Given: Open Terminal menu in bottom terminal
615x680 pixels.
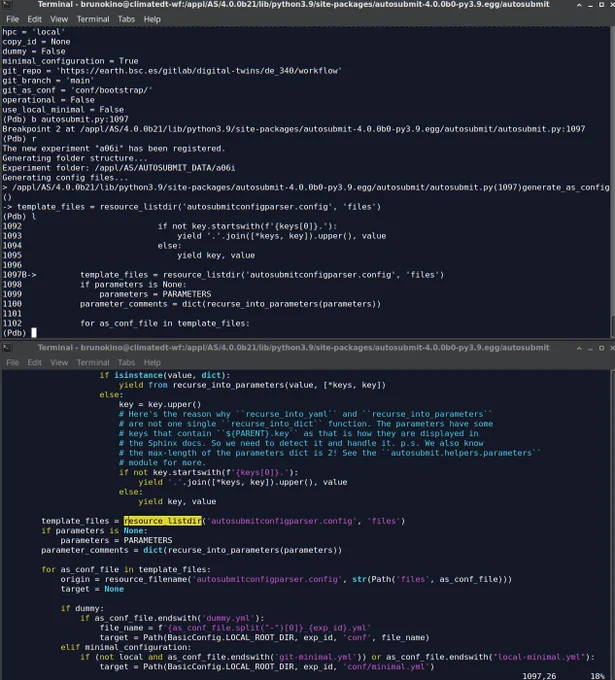Looking at the screenshot, I should coord(93,362).
